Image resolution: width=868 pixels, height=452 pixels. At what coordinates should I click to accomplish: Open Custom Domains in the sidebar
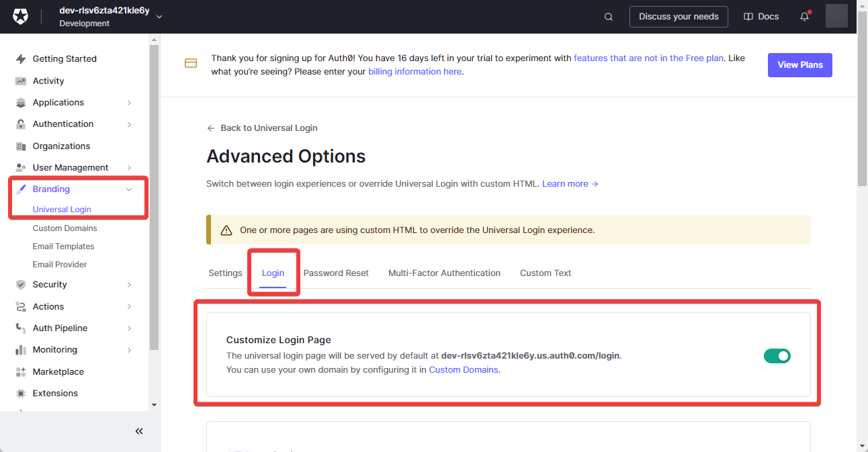point(64,228)
